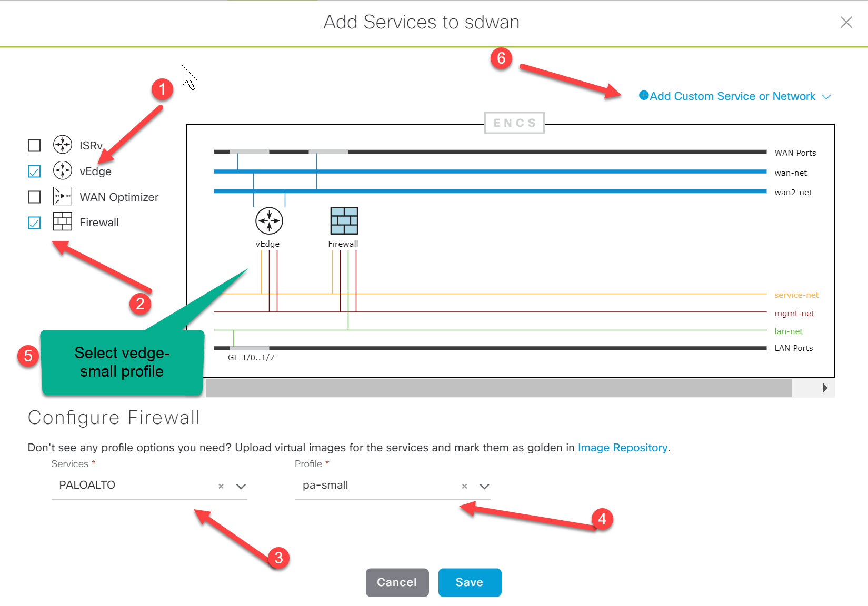Image resolution: width=868 pixels, height=606 pixels.
Task: Click the Firewall brick icon in the sidebar
Action: (63, 222)
